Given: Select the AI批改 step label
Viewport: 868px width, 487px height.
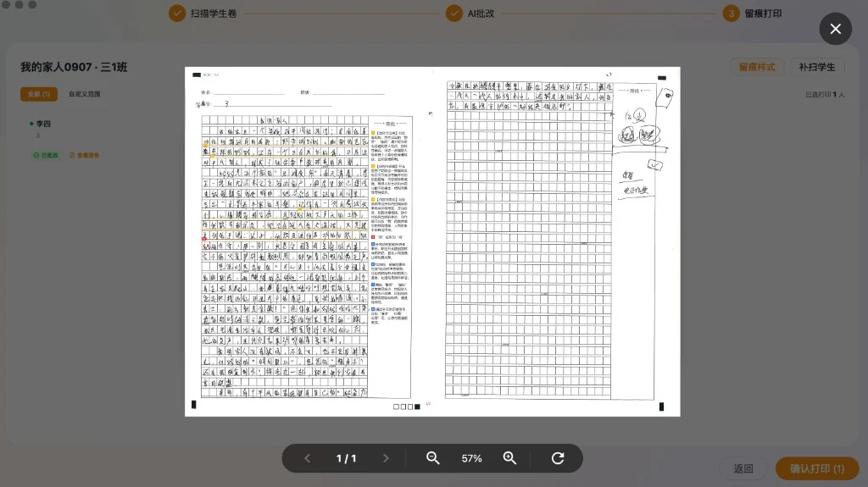Looking at the screenshot, I should (481, 14).
